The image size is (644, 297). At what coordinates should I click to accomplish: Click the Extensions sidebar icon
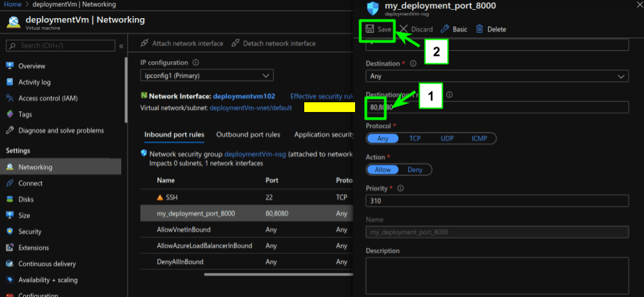point(10,248)
